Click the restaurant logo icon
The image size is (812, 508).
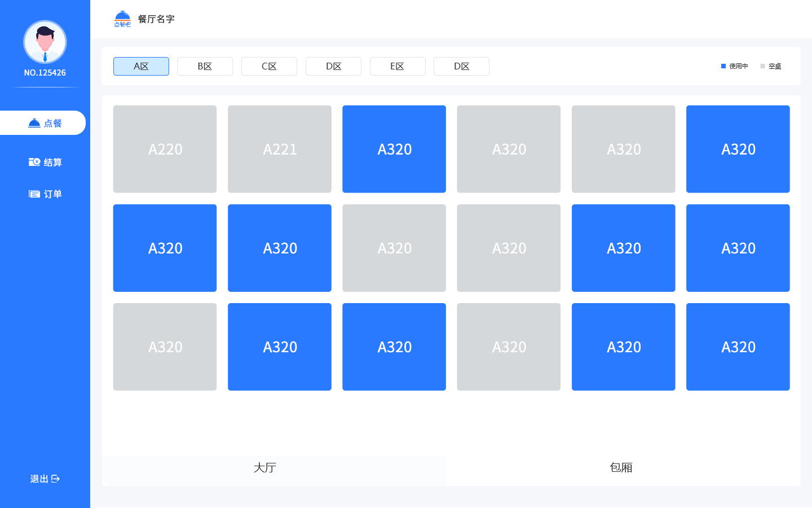[122, 19]
